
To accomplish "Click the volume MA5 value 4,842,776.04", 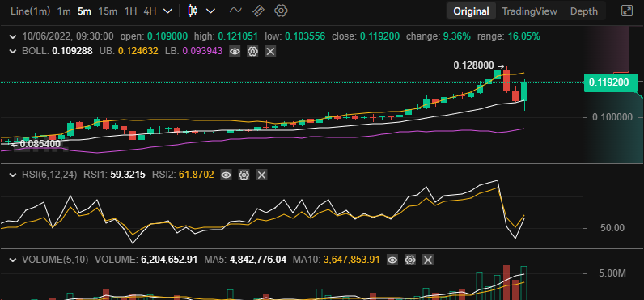I will pyautogui.click(x=258, y=260).
